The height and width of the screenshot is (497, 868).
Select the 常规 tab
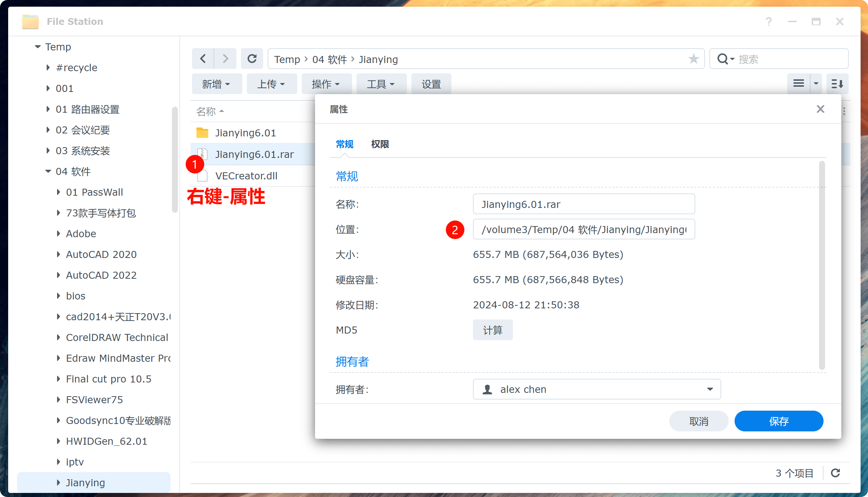click(344, 144)
